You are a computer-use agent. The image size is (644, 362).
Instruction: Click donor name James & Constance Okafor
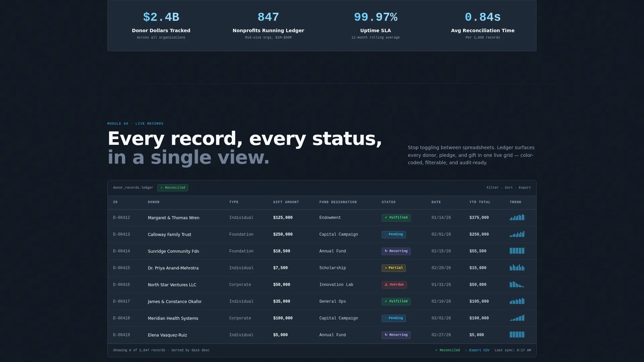[x=175, y=302]
